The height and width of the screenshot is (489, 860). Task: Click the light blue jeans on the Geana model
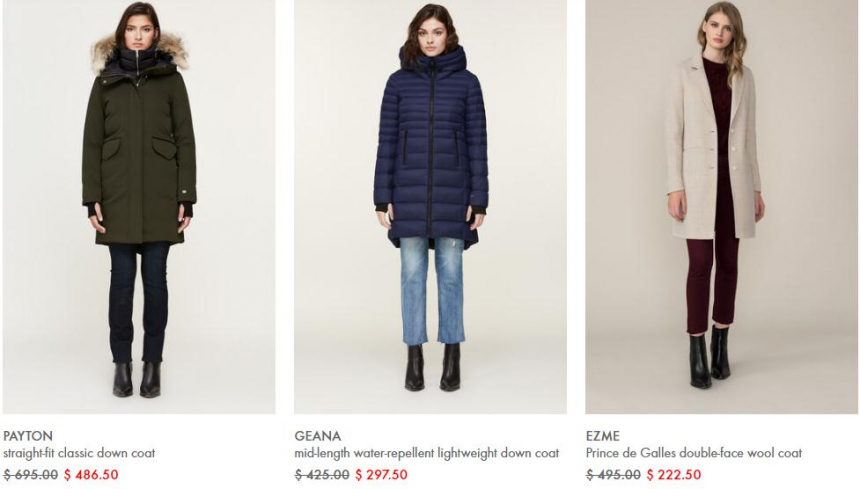tap(433, 291)
